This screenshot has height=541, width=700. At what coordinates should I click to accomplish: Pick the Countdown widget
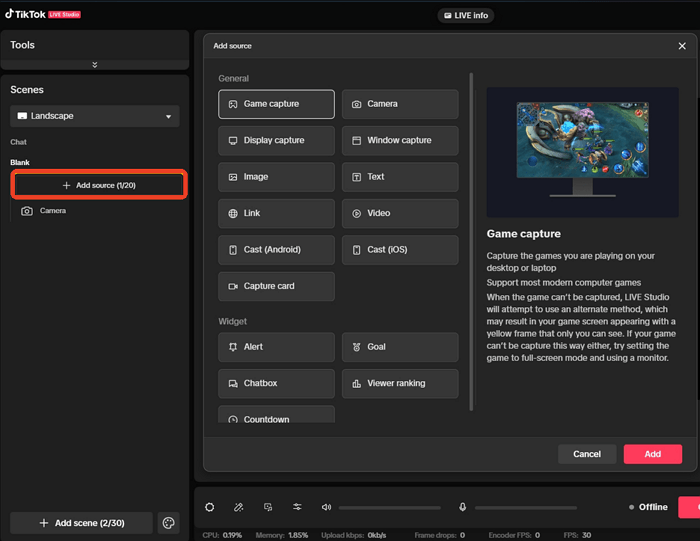276,414
